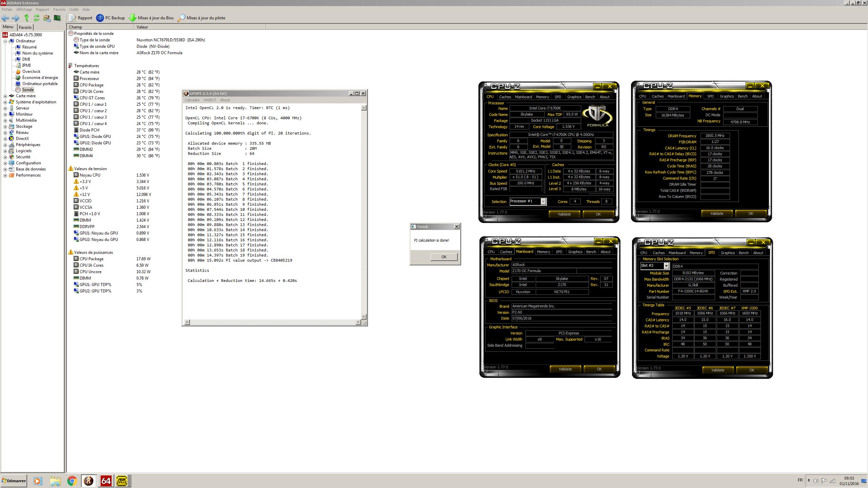Switch to the Favoris panel tab
Image resolution: width=868 pixels, height=488 pixels.
coord(25,27)
